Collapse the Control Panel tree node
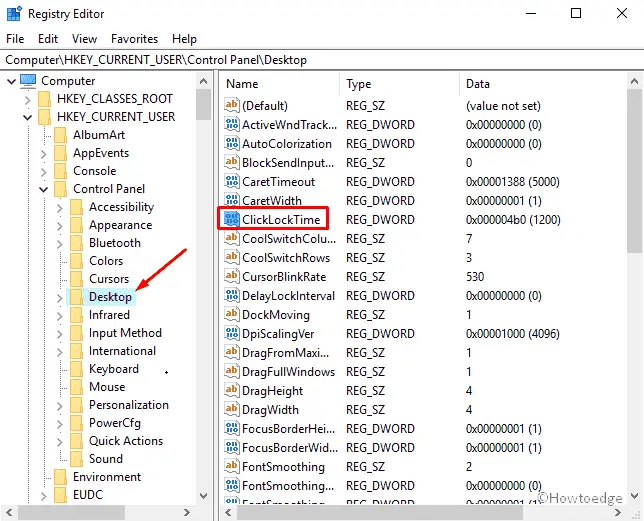644x521 pixels. point(44,189)
